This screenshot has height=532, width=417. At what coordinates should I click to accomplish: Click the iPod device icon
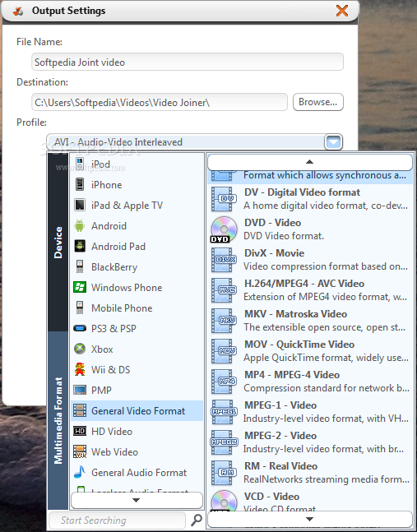click(80, 164)
